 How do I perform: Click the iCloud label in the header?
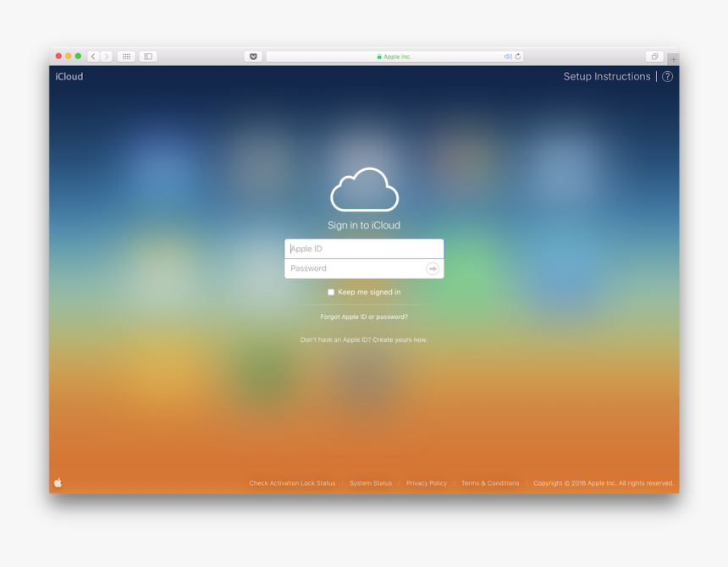(69, 76)
